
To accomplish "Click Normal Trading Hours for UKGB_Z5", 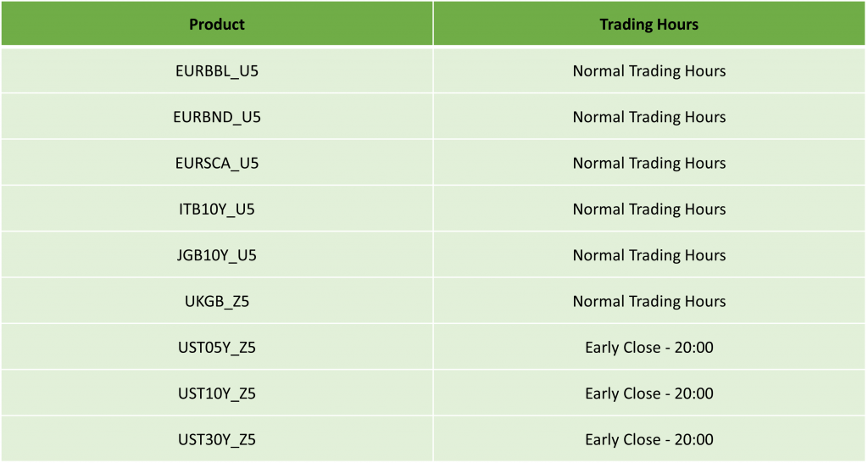I will click(x=649, y=301).
